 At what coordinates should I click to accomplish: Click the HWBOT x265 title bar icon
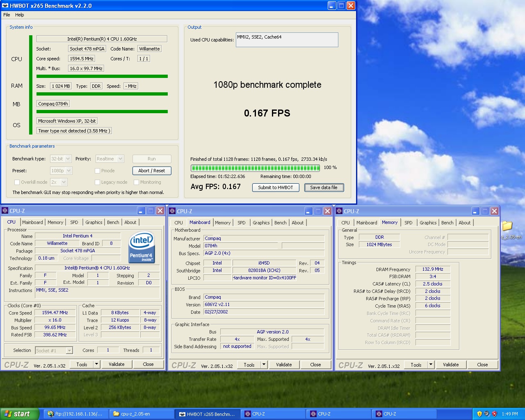(x=5, y=6)
